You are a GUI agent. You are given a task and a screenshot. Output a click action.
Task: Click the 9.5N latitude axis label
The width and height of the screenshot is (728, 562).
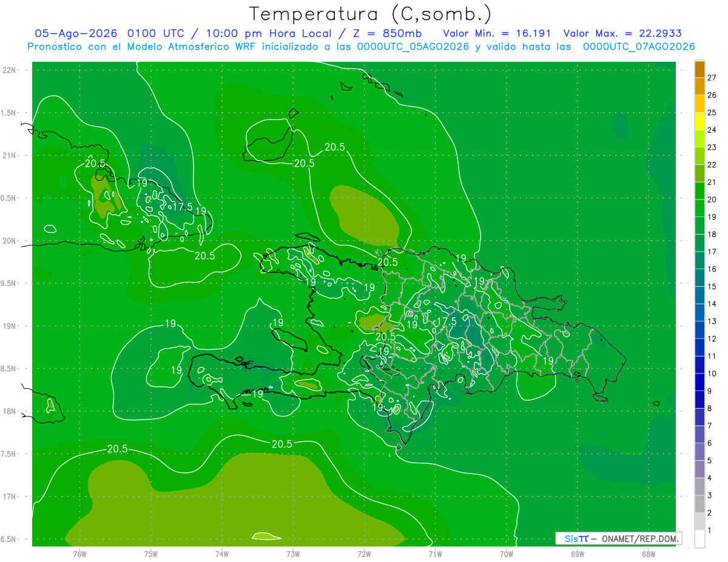9,283
